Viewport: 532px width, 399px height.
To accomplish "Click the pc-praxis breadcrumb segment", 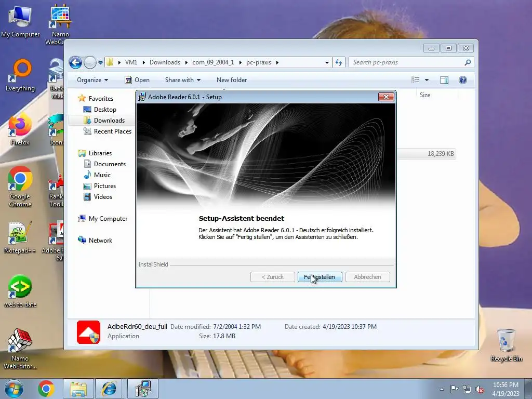I will click(x=259, y=62).
